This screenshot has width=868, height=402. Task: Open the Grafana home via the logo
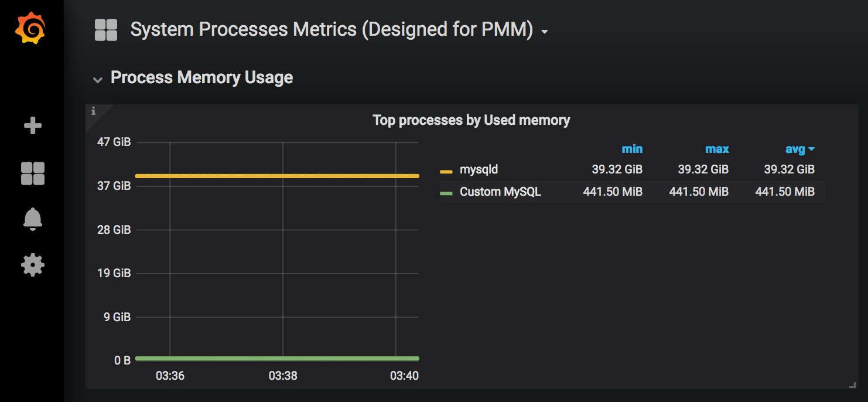tap(32, 27)
